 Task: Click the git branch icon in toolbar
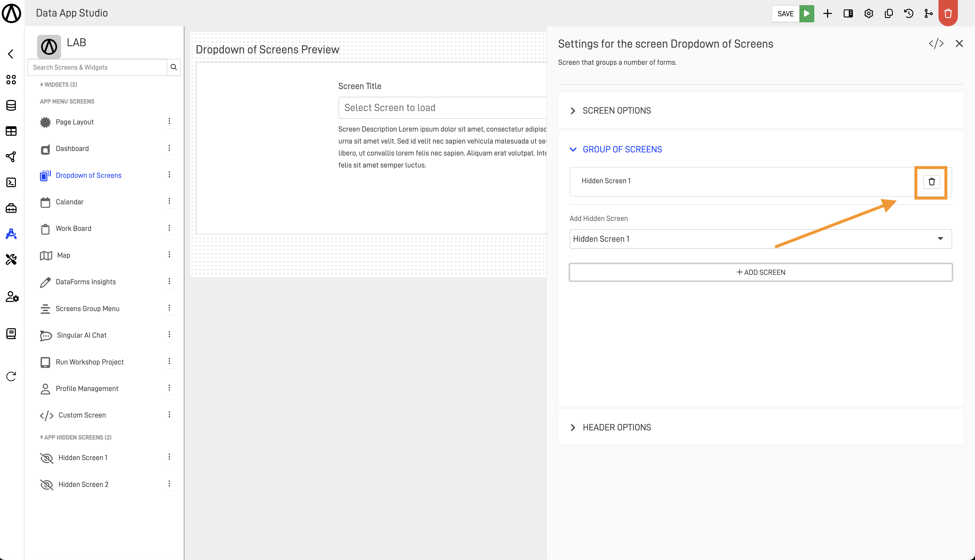click(928, 13)
